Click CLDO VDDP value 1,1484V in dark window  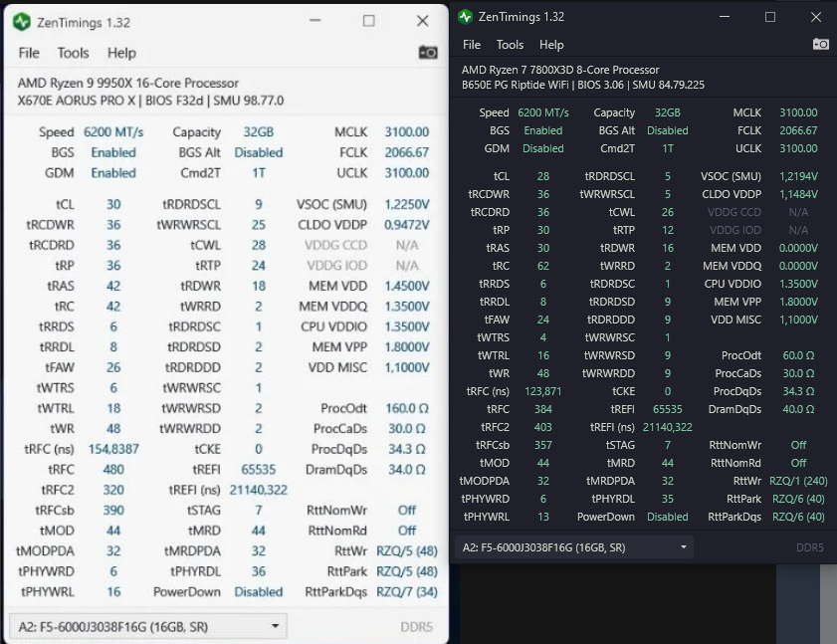point(798,194)
